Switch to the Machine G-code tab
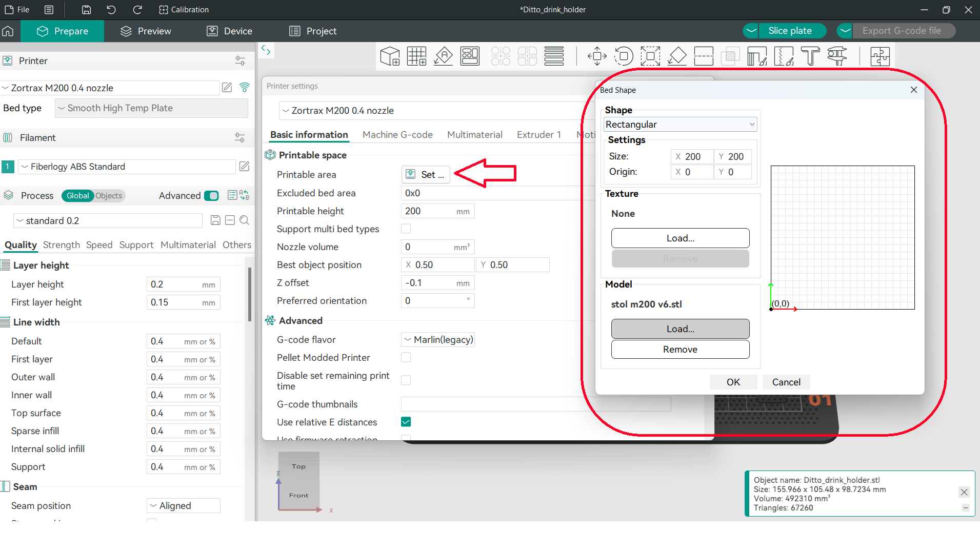Image resolution: width=980 pixels, height=552 pixels. pos(397,135)
